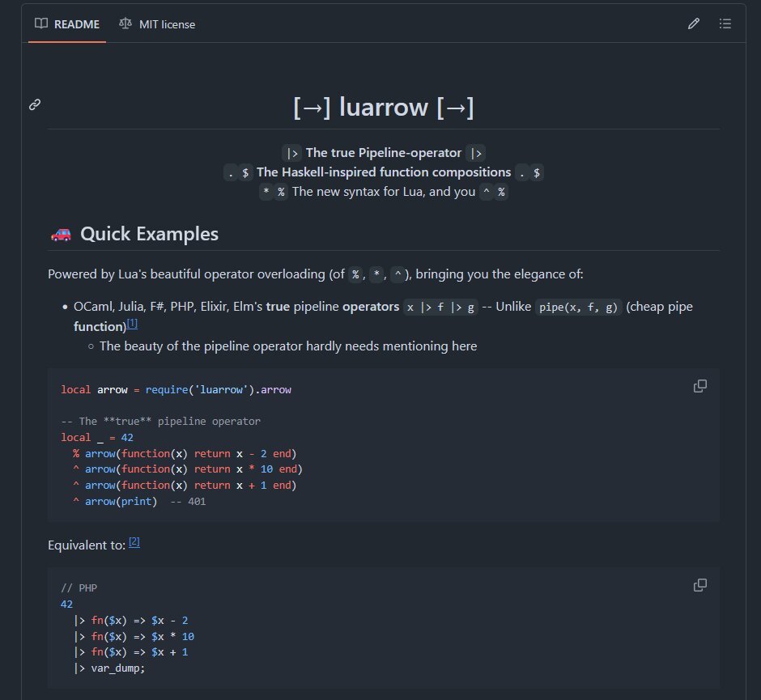Screen dimensions: 761x700
Task: Open the outline list icon
Action: pos(725,23)
